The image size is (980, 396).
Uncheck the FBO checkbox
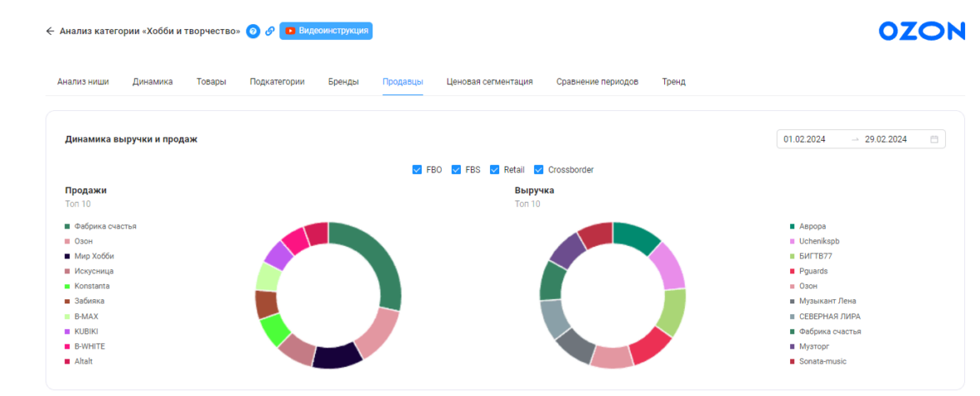point(417,169)
